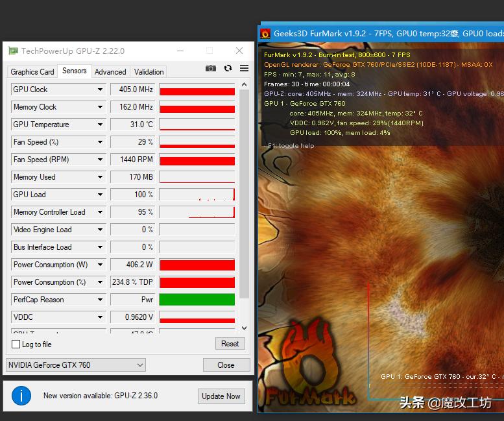This screenshot has height=421, width=504.
Task: Click the Power Consumption (W) graph
Action: click(x=197, y=265)
